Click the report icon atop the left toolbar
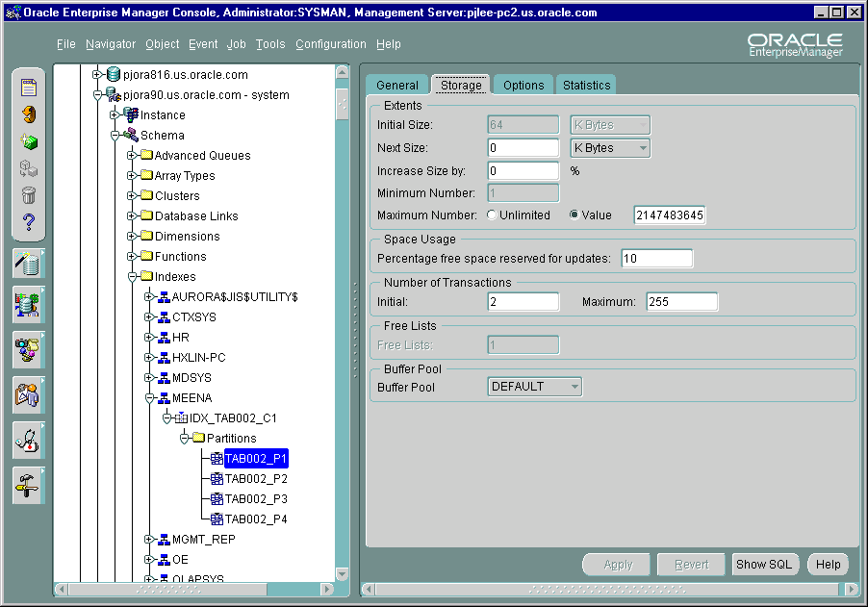This screenshot has width=868, height=607. [29, 89]
